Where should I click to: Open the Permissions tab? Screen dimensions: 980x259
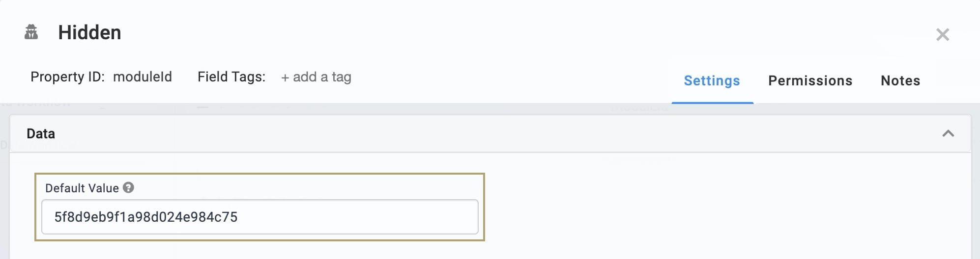point(810,80)
